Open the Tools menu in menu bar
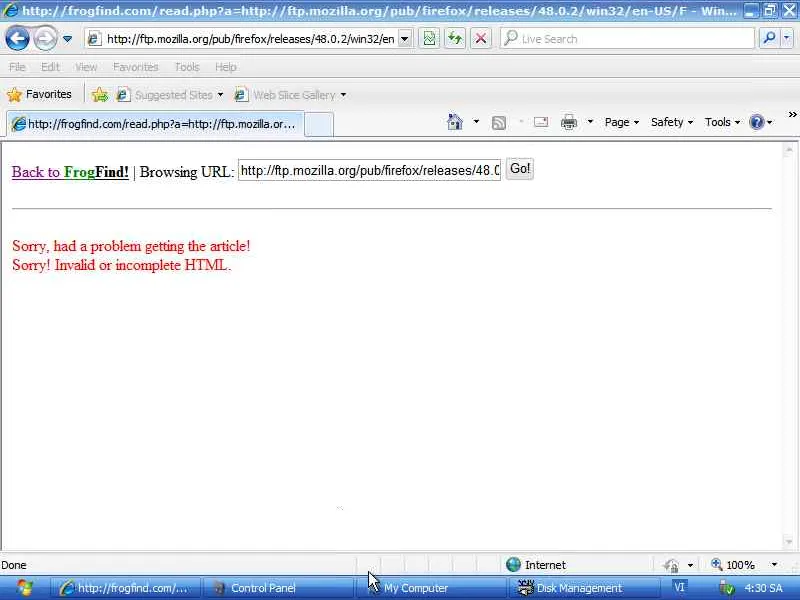 [187, 67]
